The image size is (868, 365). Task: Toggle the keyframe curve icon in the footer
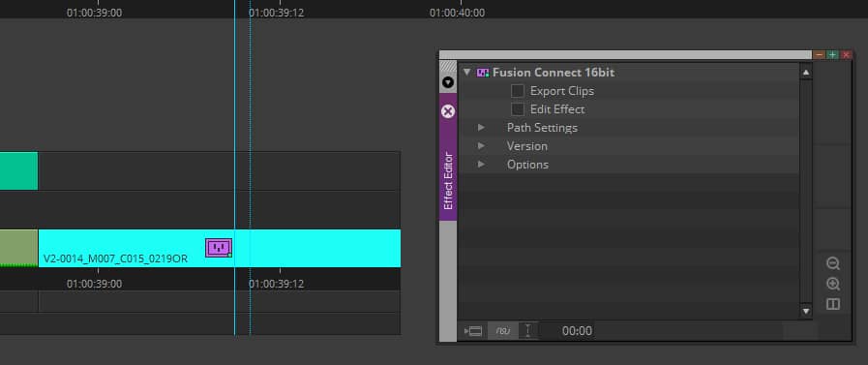pos(502,331)
